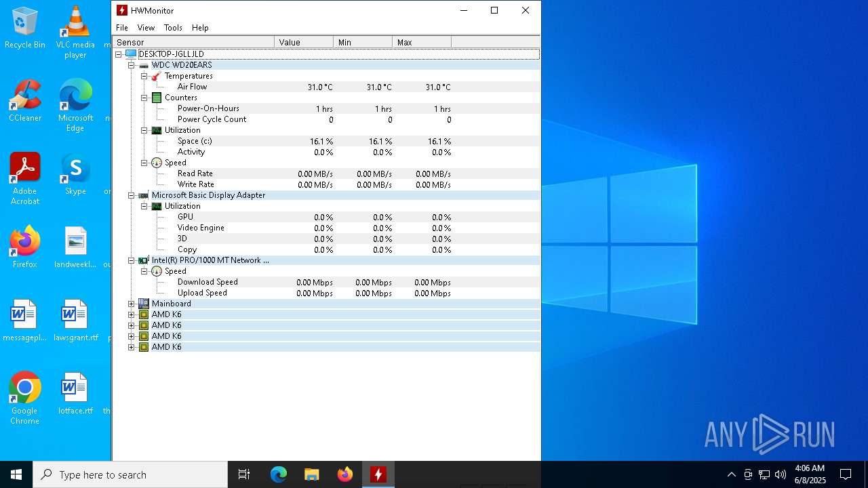Click the Counters green icon

[157, 98]
